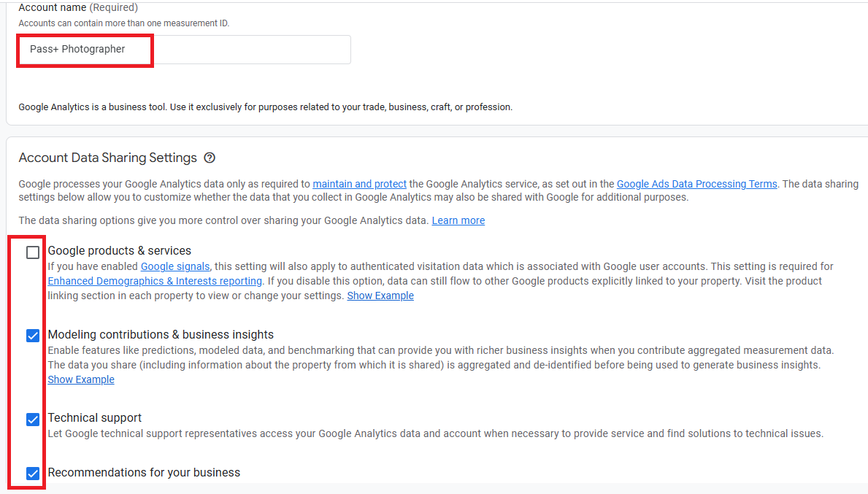Click the Account name input field
This screenshot has width=868, height=494.
tap(185, 50)
